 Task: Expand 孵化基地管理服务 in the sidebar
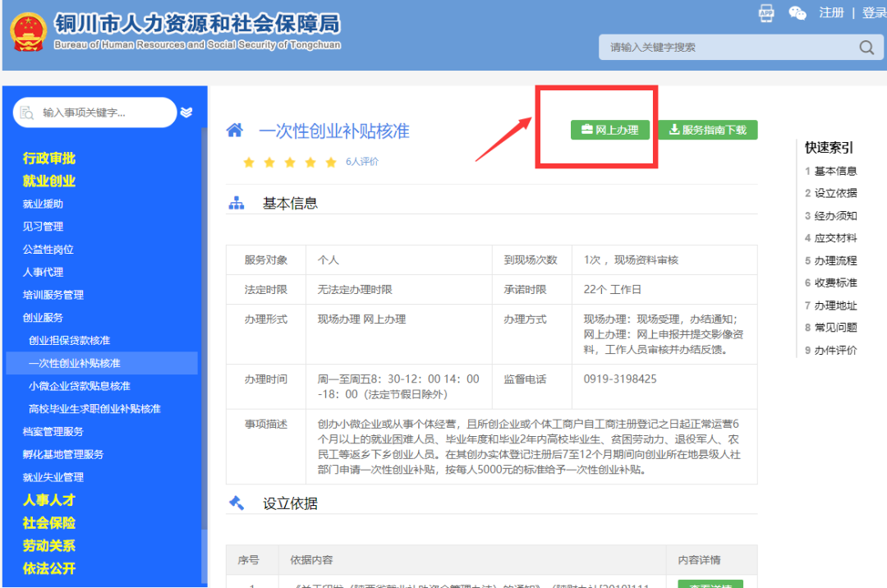[x=63, y=455]
